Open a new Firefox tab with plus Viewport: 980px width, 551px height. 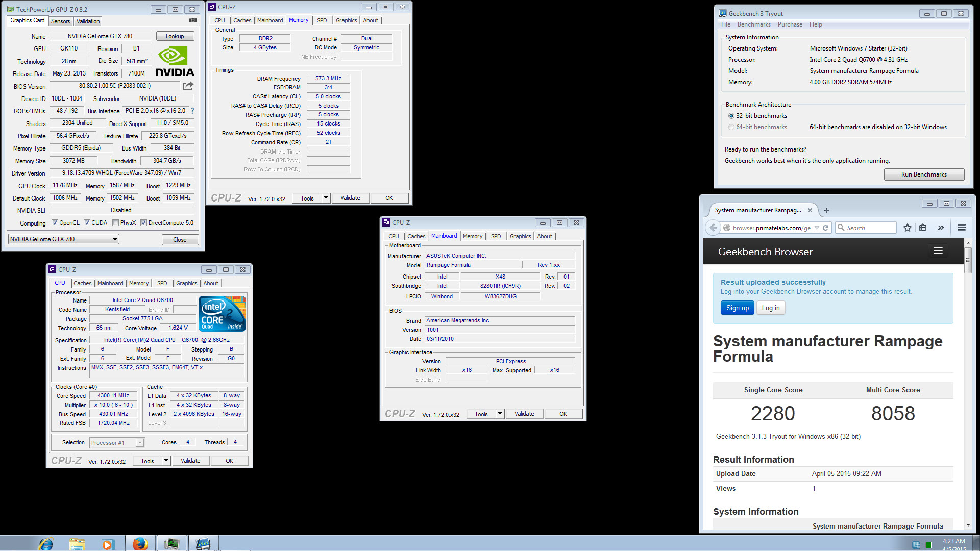(827, 210)
